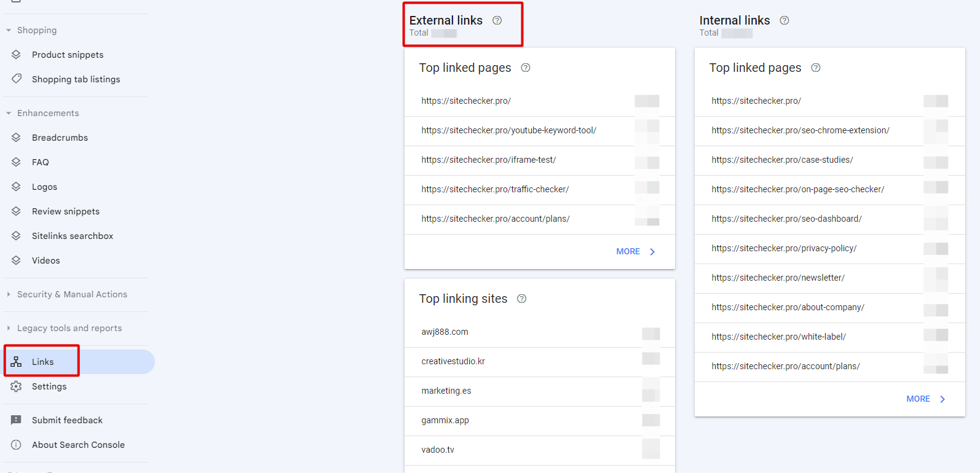Image resolution: width=980 pixels, height=473 pixels.
Task: Click the Sitelinks searchbox layers icon
Action: 17,236
